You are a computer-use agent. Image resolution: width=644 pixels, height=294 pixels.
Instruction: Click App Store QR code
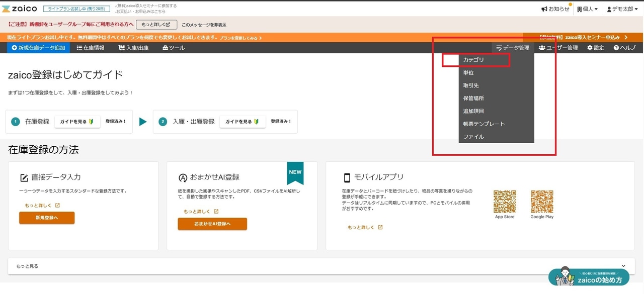pos(505,202)
